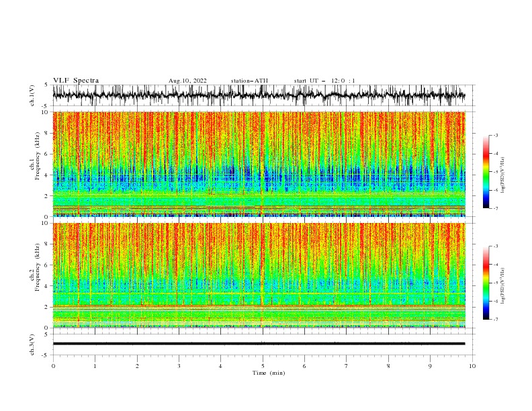Select the "start UT = 12:0 :1" text
Image resolution: width=532 pixels, height=411 pixels.
pos(324,81)
